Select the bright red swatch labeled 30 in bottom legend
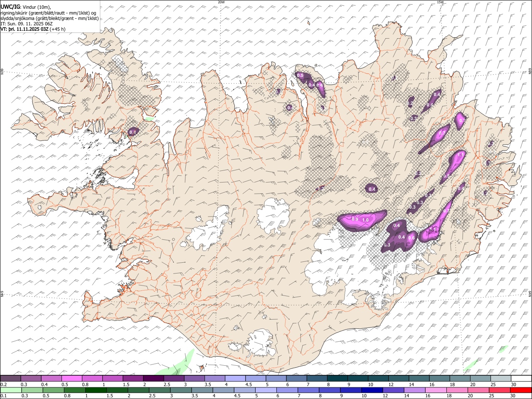The image size is (532, 399). [520, 390]
